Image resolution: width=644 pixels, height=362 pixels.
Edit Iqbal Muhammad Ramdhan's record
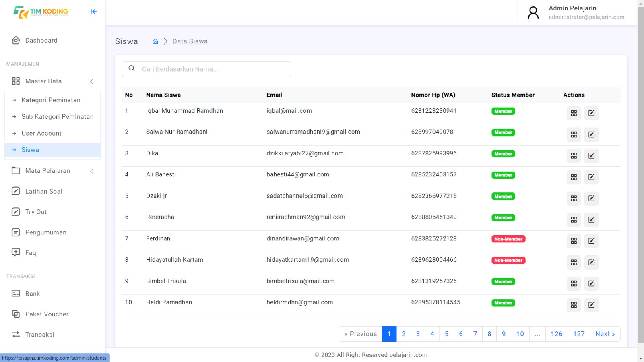click(x=592, y=113)
